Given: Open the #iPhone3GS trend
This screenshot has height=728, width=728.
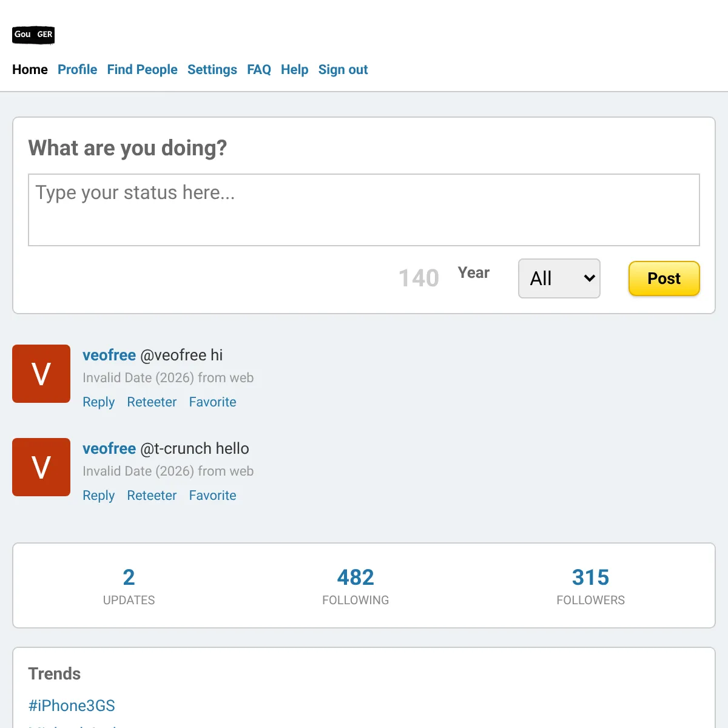Looking at the screenshot, I should click(x=72, y=706).
